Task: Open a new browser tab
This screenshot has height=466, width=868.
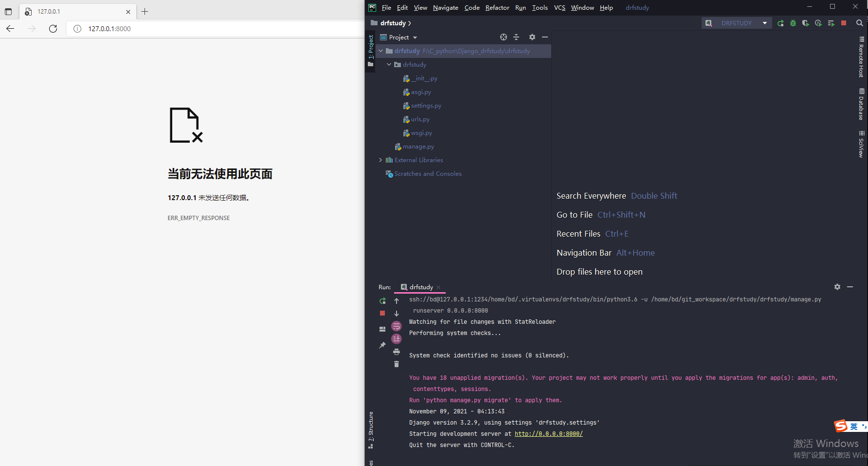Action: coord(145,12)
